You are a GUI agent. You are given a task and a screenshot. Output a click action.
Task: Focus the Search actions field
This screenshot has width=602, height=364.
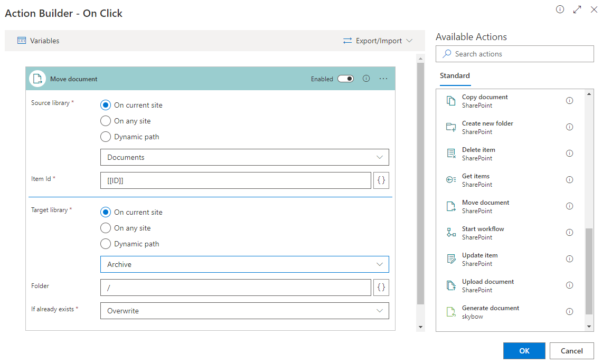tap(515, 54)
